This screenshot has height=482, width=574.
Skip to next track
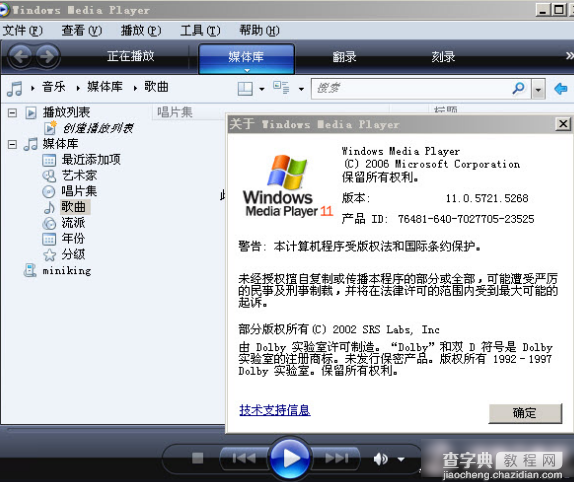(336, 458)
